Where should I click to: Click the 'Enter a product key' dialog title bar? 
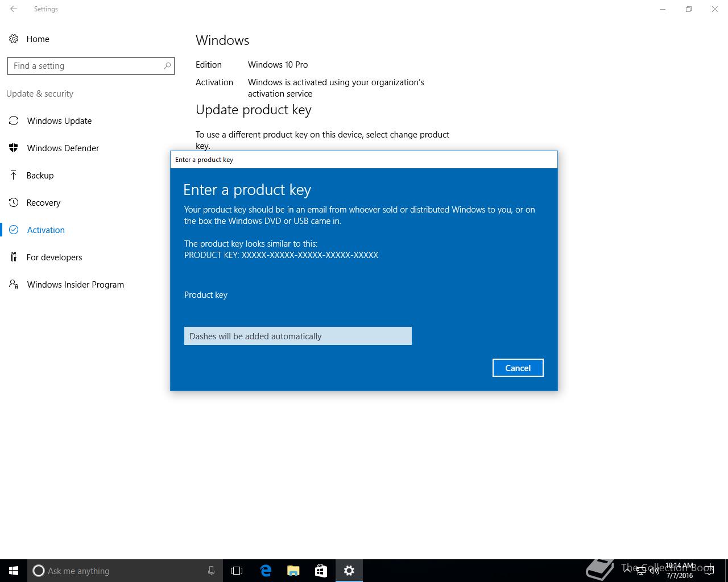pos(364,160)
